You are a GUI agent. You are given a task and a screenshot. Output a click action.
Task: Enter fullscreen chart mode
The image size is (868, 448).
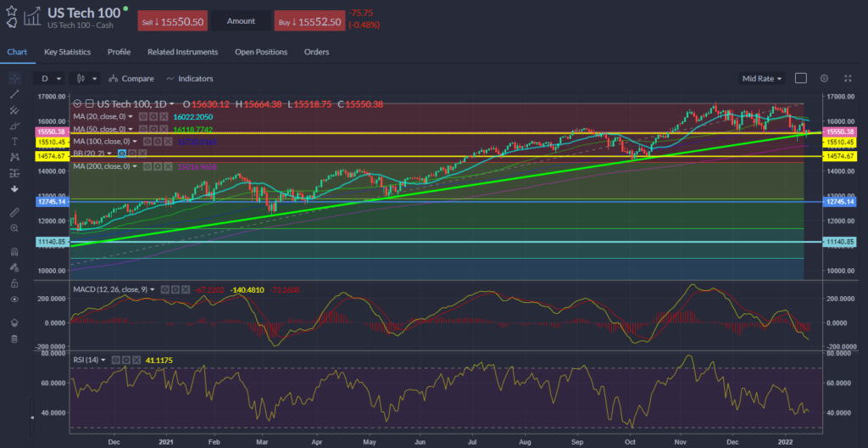[x=847, y=78]
